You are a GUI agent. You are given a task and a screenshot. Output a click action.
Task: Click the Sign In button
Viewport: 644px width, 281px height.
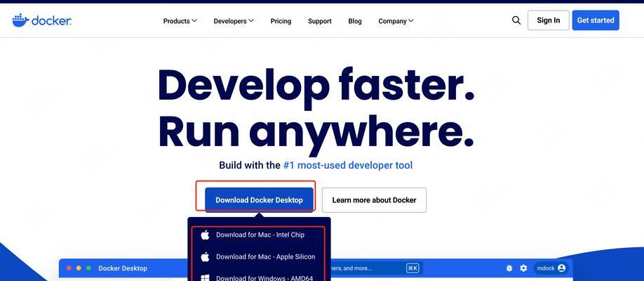pyautogui.click(x=549, y=20)
